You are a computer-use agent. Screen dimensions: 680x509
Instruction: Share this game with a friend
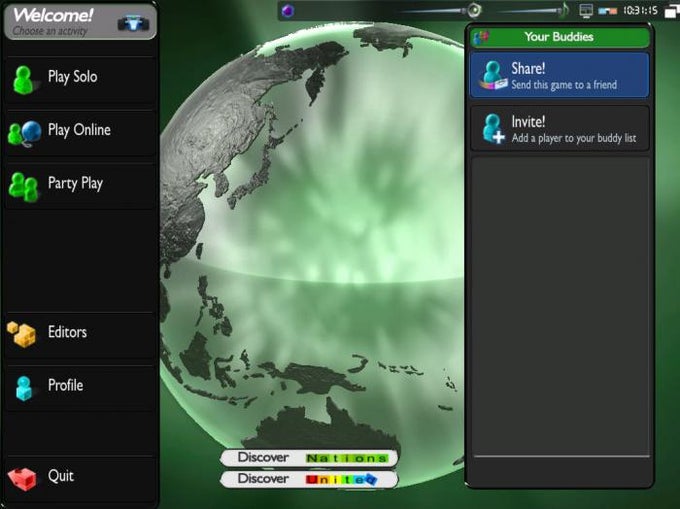559,75
